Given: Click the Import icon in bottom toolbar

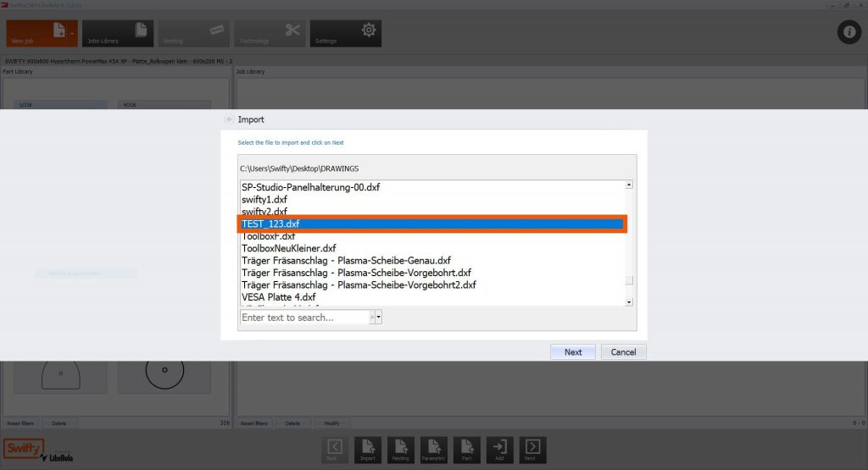Looking at the screenshot, I should coord(368,450).
